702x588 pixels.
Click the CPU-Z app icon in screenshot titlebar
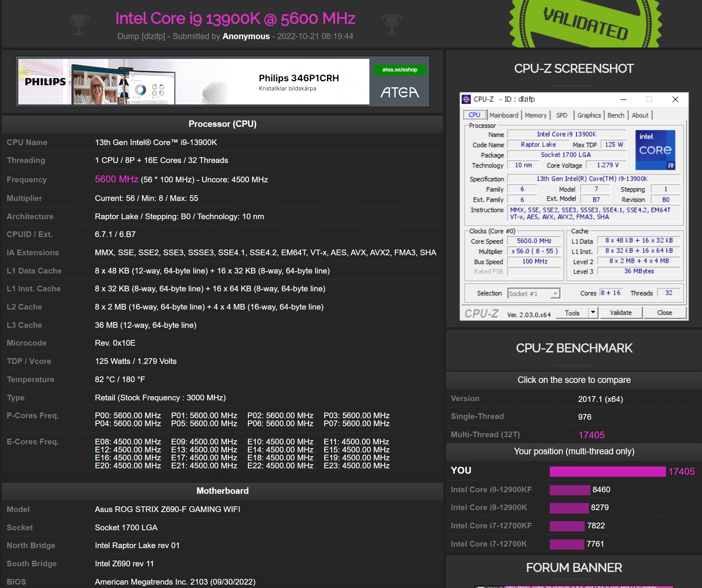click(x=466, y=100)
